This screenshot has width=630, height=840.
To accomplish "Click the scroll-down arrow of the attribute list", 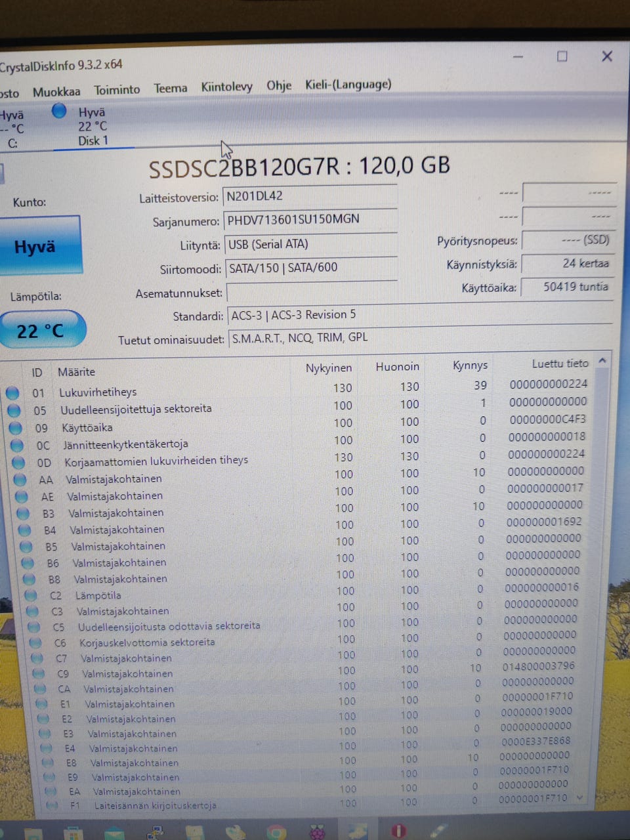I will click(579, 797).
